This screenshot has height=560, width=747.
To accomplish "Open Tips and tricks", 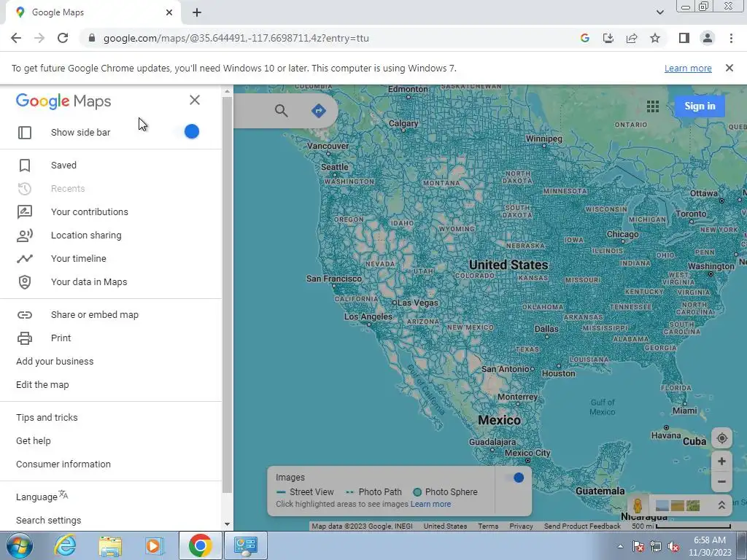I will pyautogui.click(x=47, y=418).
